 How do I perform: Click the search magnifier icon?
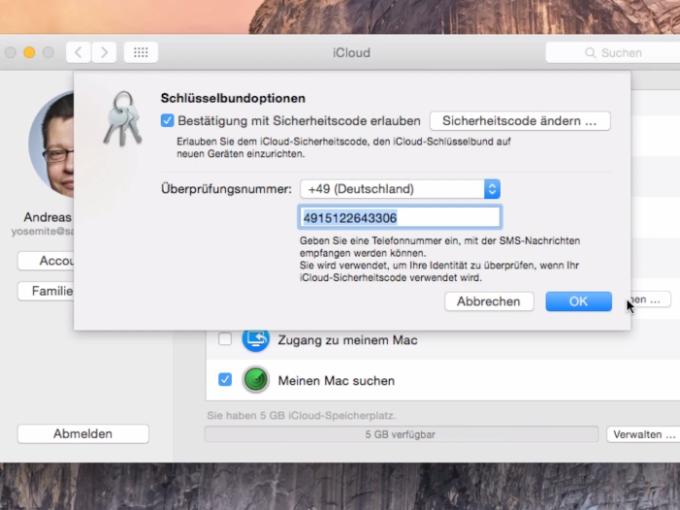tap(590, 53)
